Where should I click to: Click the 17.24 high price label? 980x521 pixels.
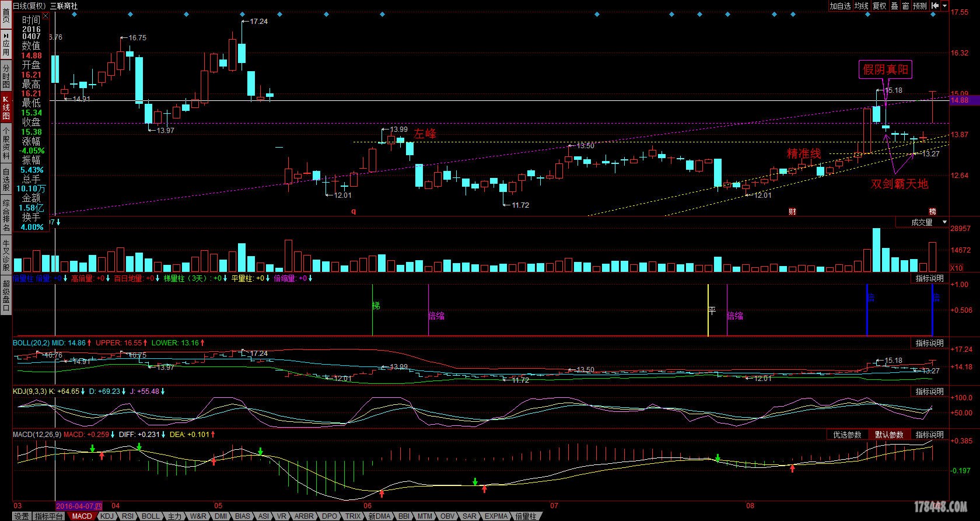258,21
